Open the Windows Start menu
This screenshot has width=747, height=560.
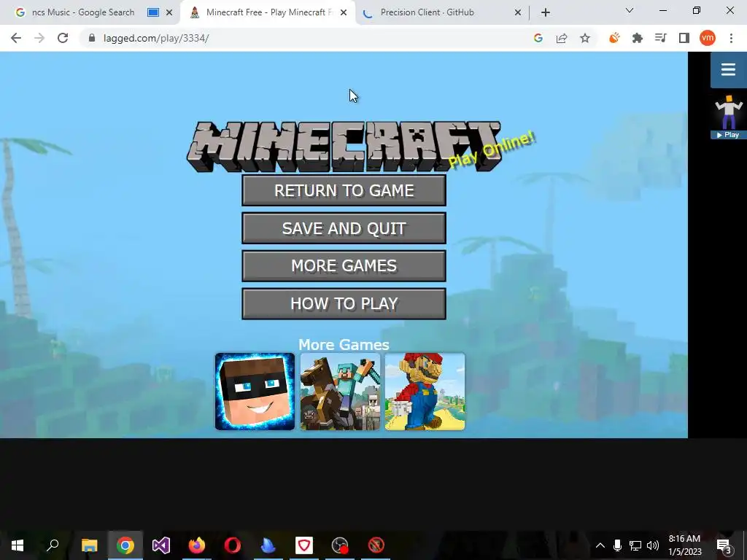(18, 545)
